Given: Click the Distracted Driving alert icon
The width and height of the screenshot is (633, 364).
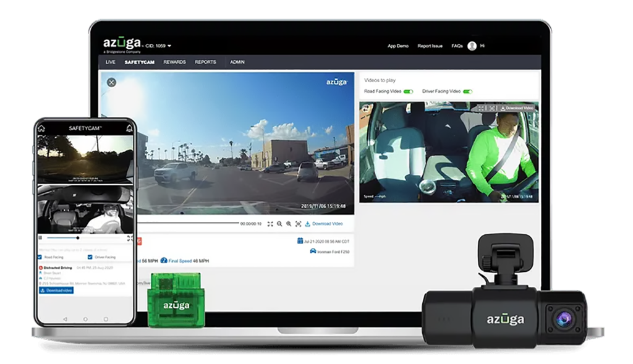Looking at the screenshot, I should [41, 268].
